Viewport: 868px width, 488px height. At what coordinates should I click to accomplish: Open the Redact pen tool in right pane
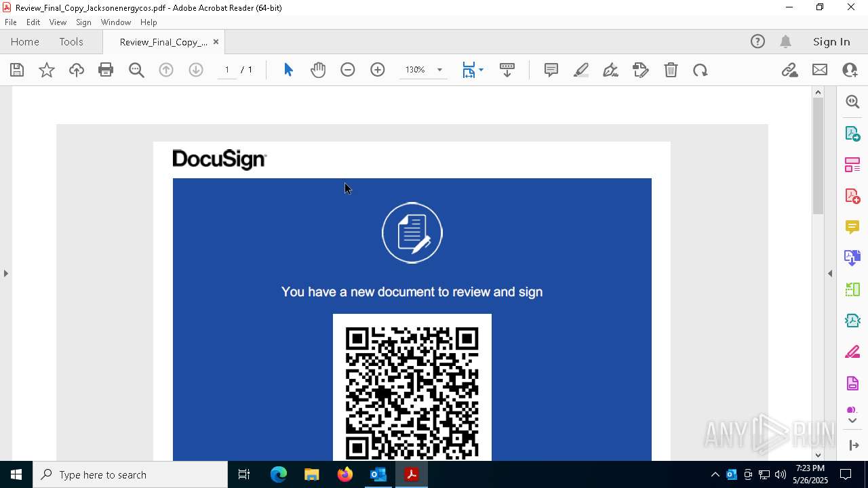point(852,352)
